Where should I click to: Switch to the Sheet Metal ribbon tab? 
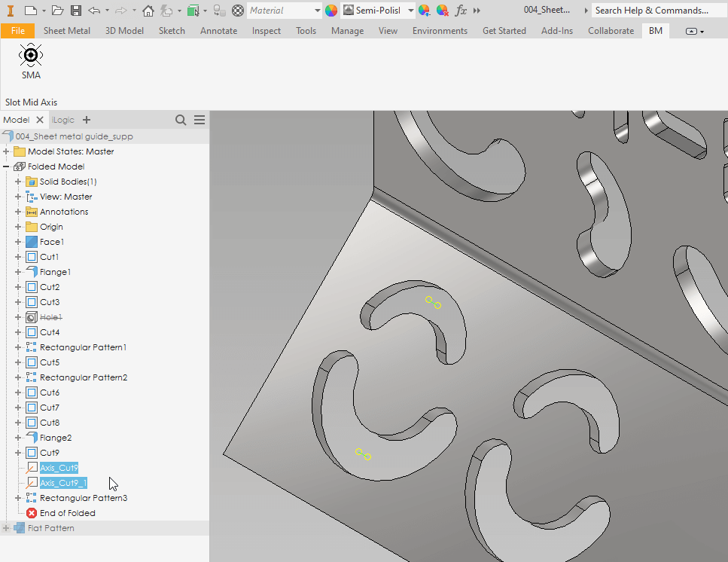click(x=66, y=31)
